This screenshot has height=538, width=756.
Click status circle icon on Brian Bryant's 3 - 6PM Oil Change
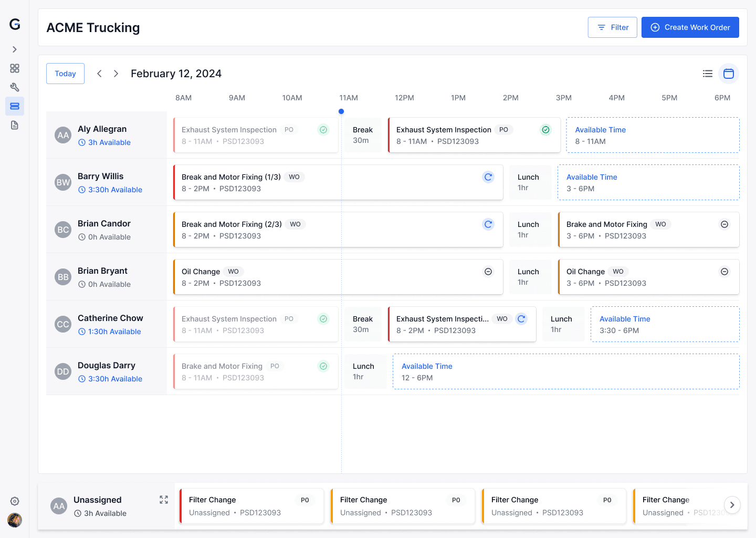pyautogui.click(x=724, y=272)
